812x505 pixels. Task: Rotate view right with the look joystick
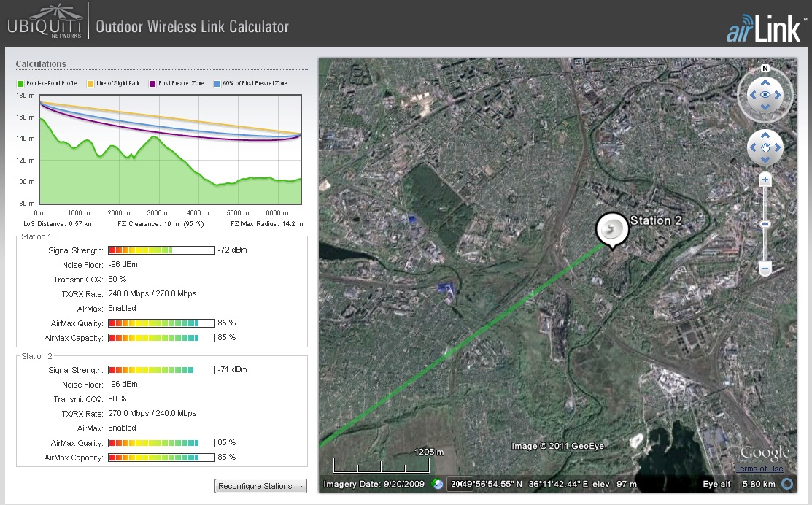[x=779, y=95]
